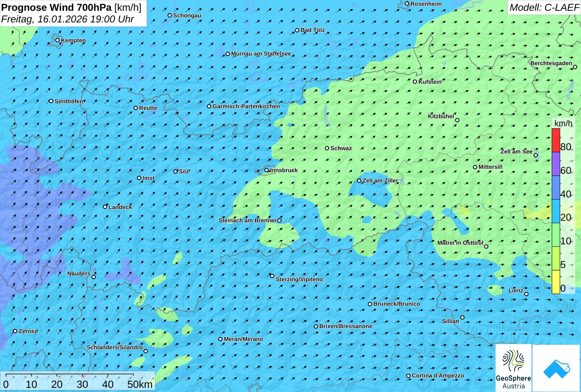Click the 'Steinach am Brenner' label
The height and width of the screenshot is (392, 581).
pyautogui.click(x=247, y=220)
